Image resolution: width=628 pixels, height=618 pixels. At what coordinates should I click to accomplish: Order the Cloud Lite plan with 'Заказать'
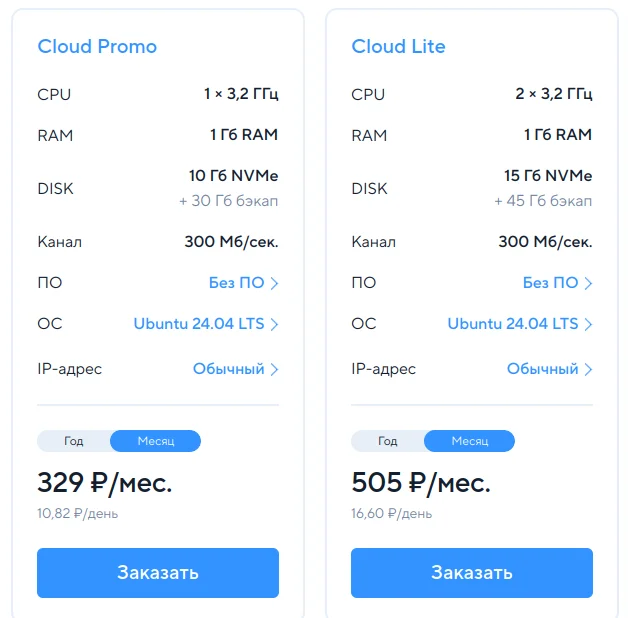(x=472, y=573)
